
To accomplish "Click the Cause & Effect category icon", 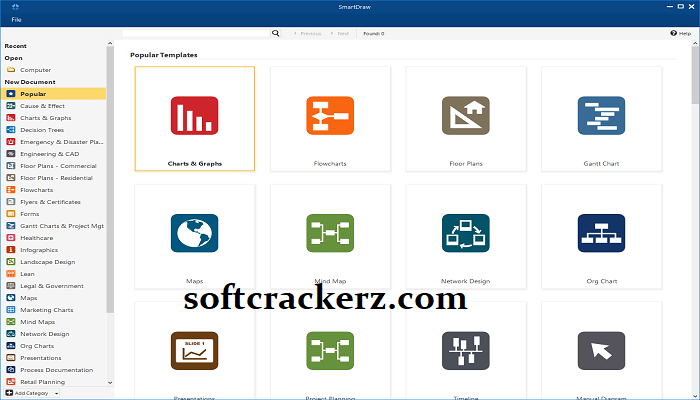I will [x=11, y=106].
